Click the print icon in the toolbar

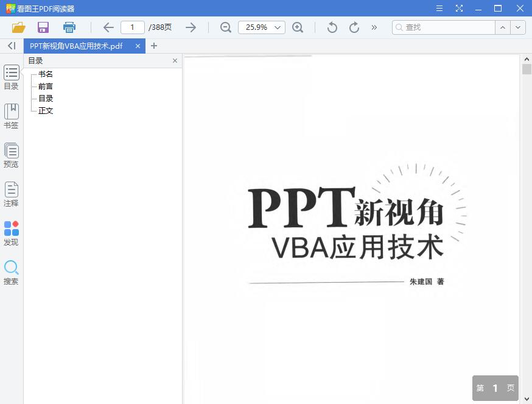(69, 27)
